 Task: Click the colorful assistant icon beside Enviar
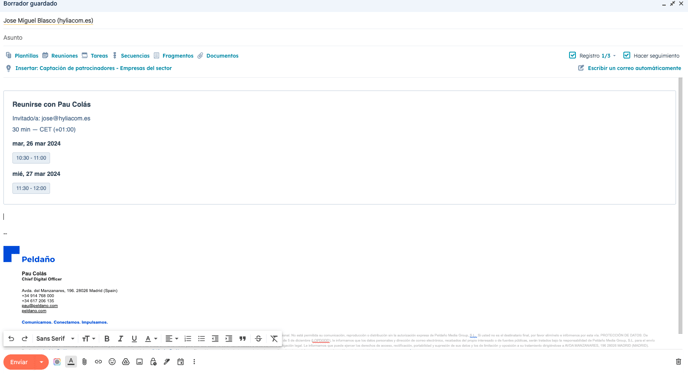[x=57, y=362]
